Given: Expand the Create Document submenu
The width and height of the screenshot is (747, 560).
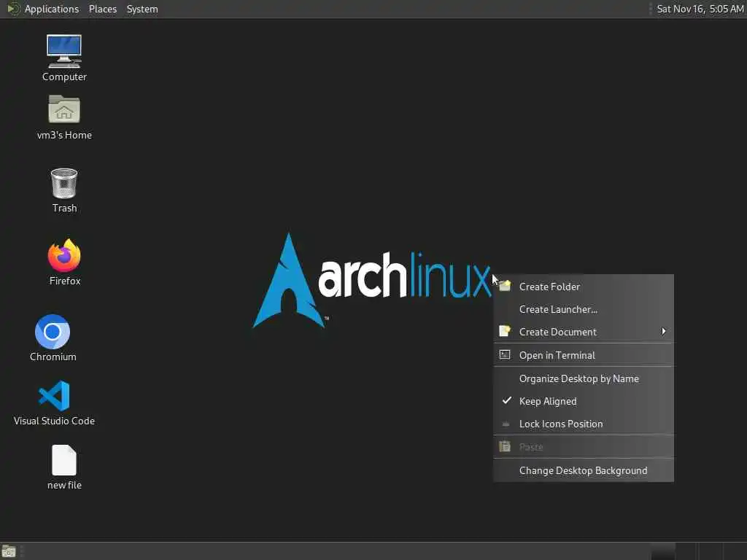Looking at the screenshot, I should coord(584,332).
